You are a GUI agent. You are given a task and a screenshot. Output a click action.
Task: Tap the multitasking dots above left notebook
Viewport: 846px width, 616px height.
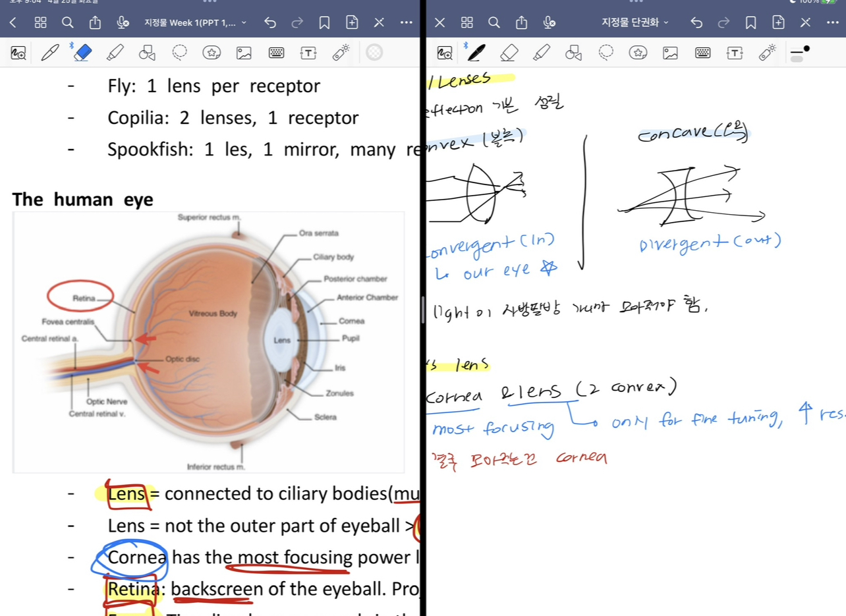pos(211,2)
